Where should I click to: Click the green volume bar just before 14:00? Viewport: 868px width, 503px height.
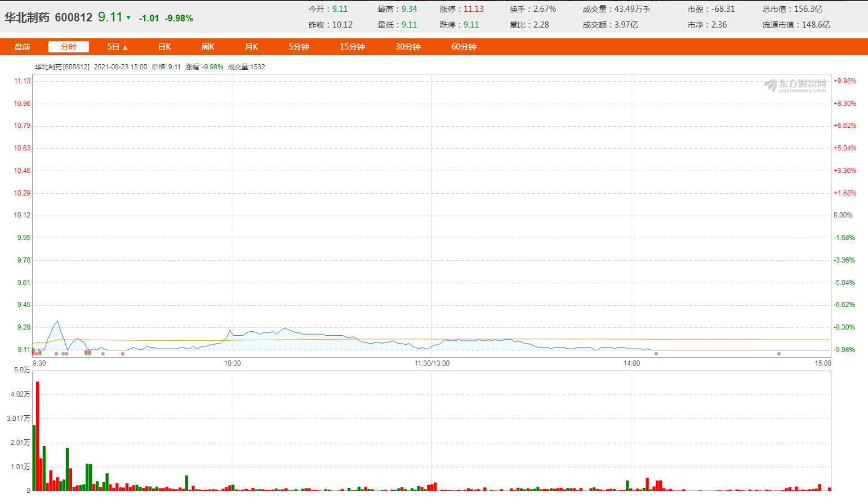[627, 485]
